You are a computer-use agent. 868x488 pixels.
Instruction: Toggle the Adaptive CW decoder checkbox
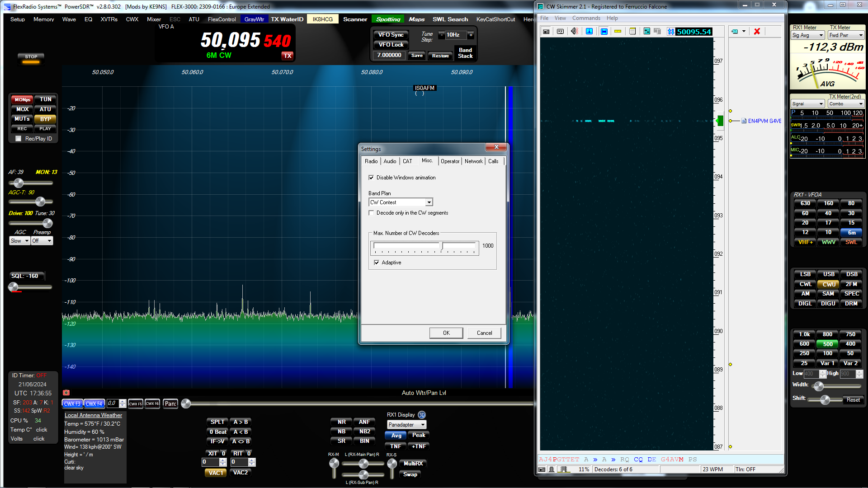click(x=377, y=263)
